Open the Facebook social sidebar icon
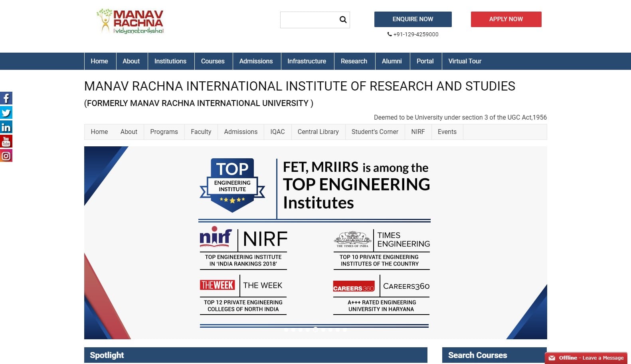The height and width of the screenshot is (364, 631). click(6, 98)
